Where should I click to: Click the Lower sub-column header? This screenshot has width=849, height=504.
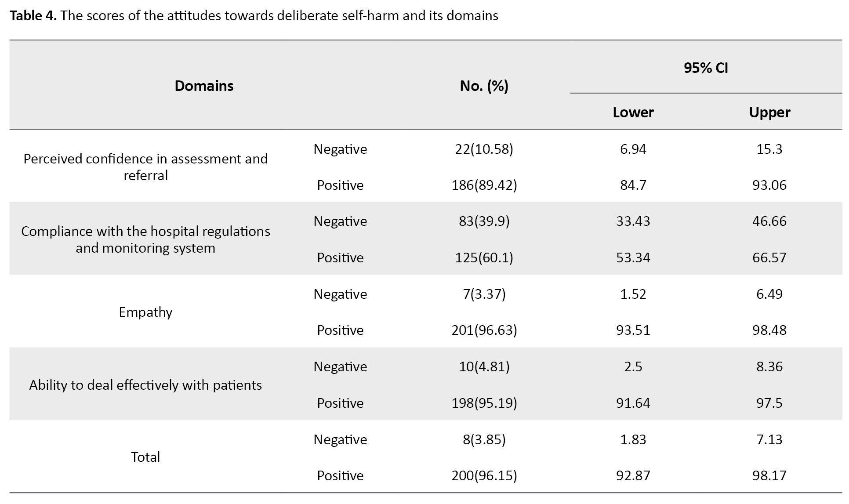(633, 112)
